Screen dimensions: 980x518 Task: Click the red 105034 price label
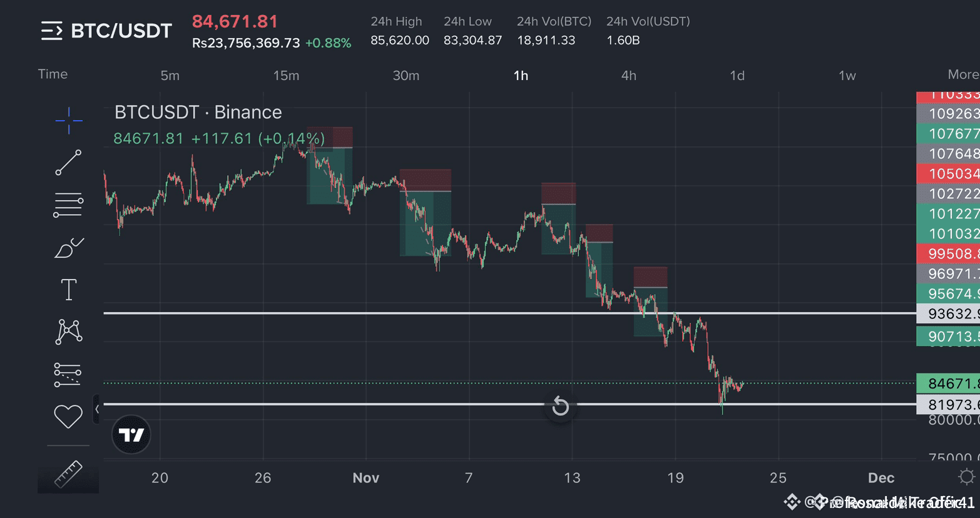pos(948,173)
